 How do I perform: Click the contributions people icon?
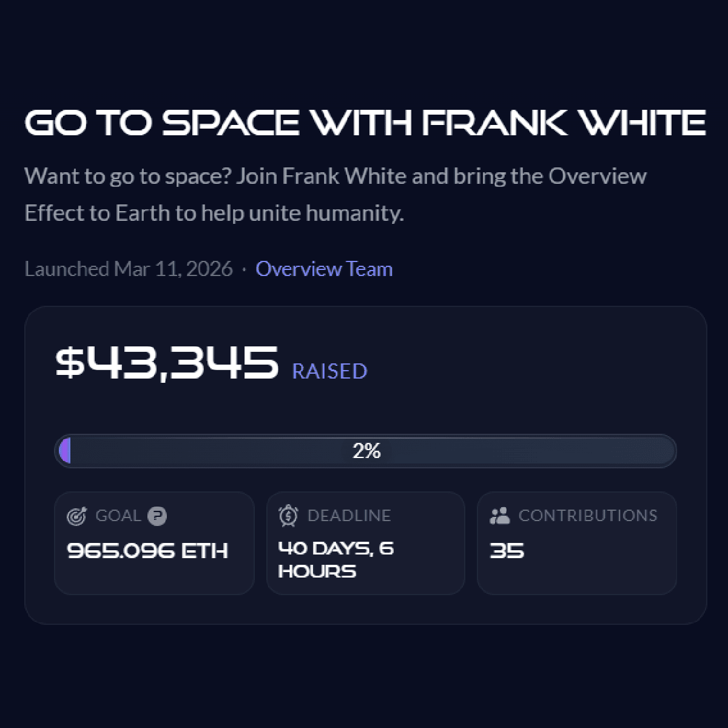[x=500, y=516]
